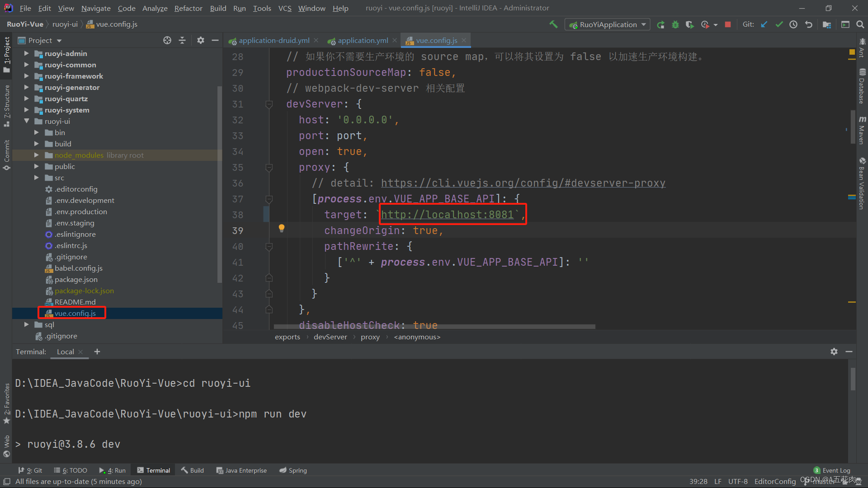Close the Local terminal tab
Image resolution: width=868 pixels, height=488 pixels.
pos(80,352)
